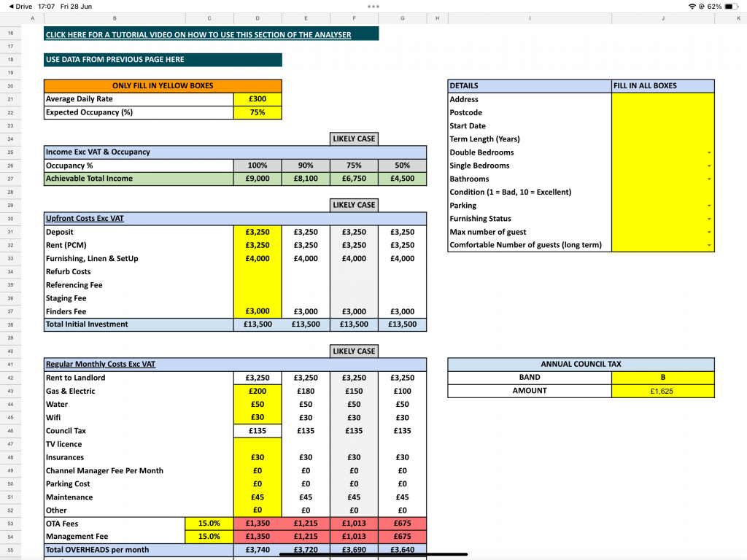747x560 pixels.
Task: Tap the Wi-Fi status icon
Action: tap(692, 7)
